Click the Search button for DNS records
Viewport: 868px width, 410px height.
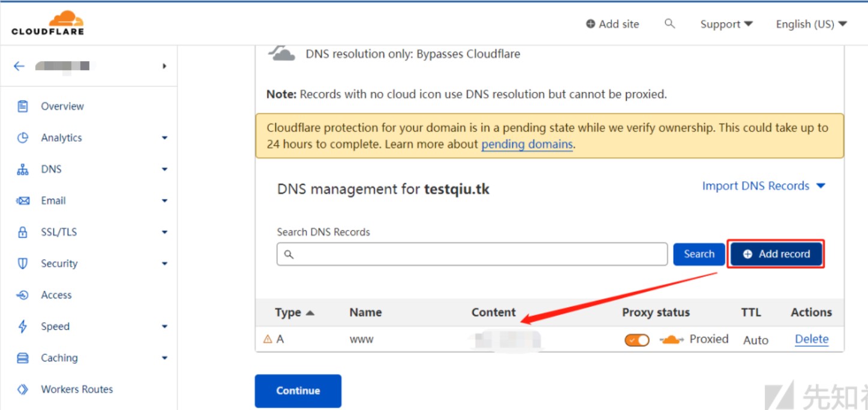699,254
